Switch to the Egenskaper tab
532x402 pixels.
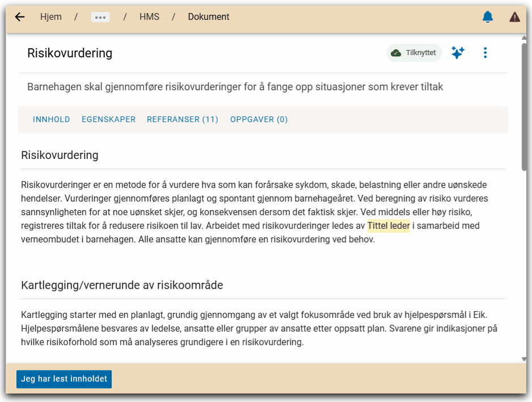pos(108,119)
